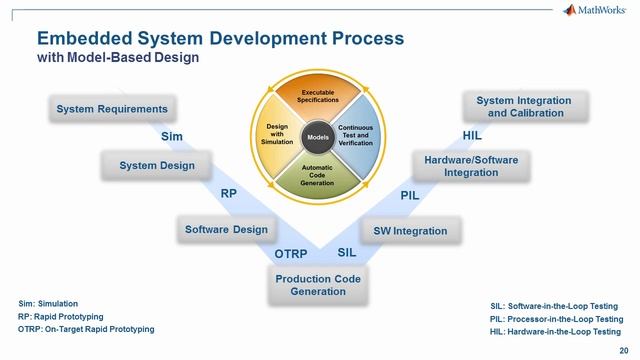This screenshot has height=360, width=640.
Task: Click the Models center circle
Action: point(318,137)
